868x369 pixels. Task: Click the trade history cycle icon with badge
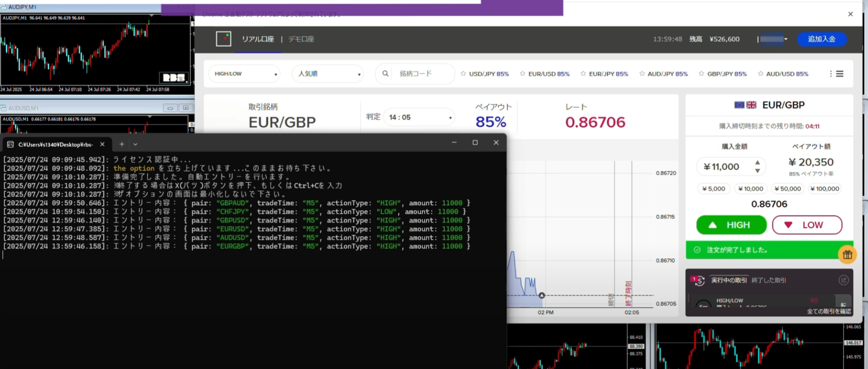click(x=698, y=280)
